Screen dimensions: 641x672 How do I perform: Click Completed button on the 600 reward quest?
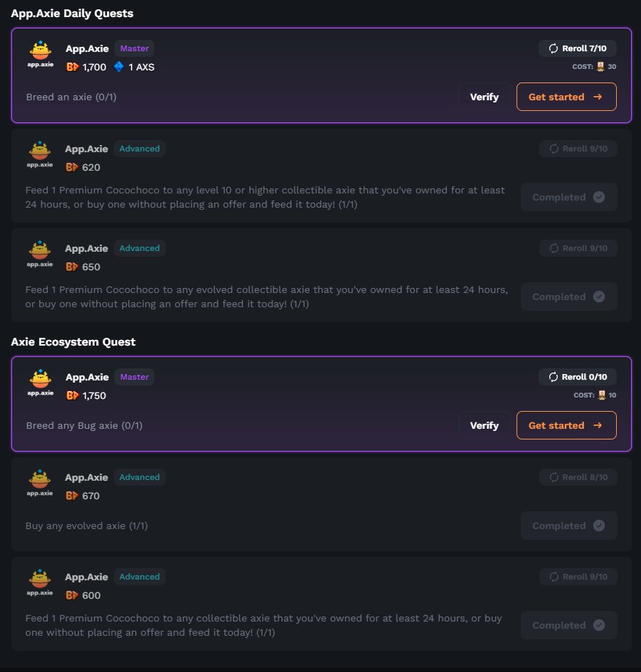pyautogui.click(x=568, y=625)
